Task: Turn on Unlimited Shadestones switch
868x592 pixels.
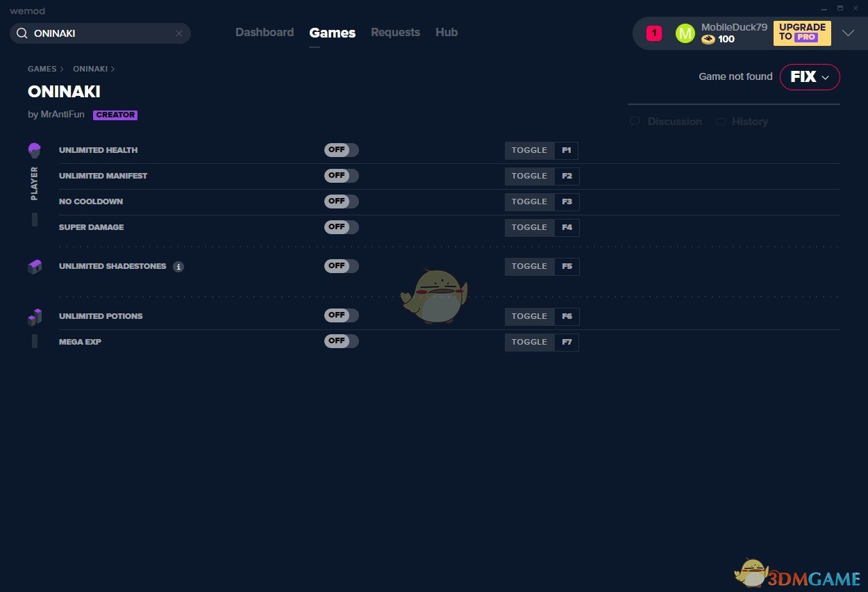Action: 342,266
